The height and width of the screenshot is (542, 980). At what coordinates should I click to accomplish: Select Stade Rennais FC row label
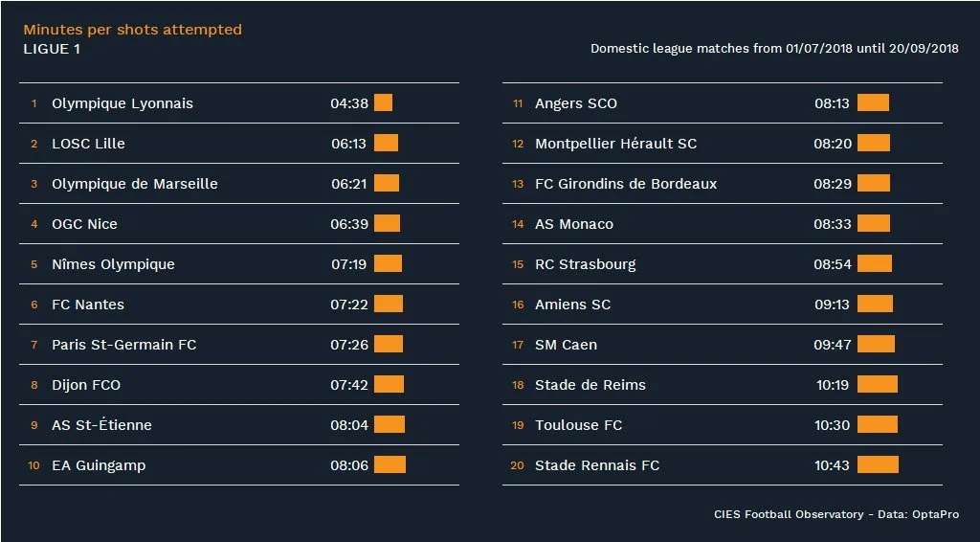[x=596, y=465]
